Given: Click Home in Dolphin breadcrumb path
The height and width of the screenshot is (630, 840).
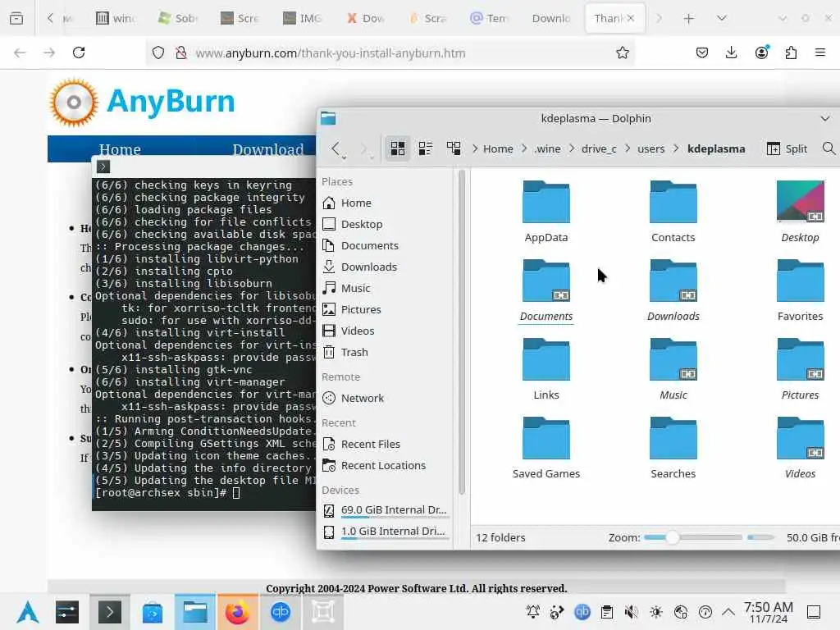Looking at the screenshot, I should point(498,149).
